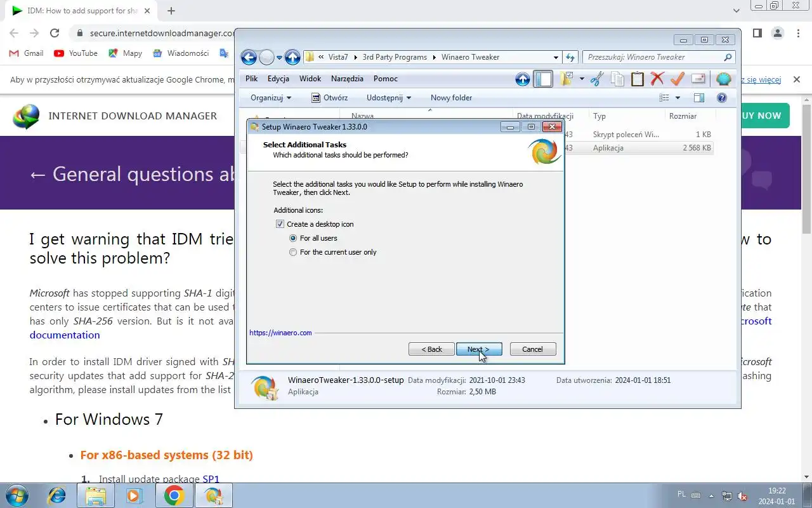The width and height of the screenshot is (812, 508).
Task: Open the Plik menu
Action: tap(251, 79)
